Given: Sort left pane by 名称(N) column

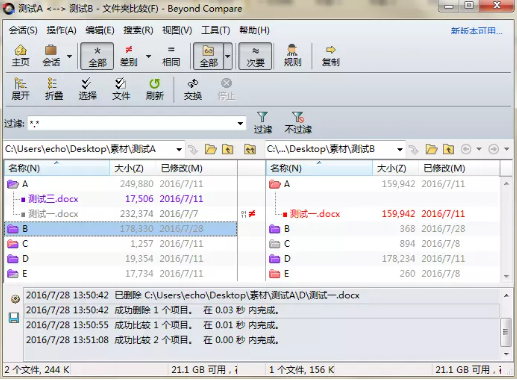Looking at the screenshot, I should click(57, 168).
